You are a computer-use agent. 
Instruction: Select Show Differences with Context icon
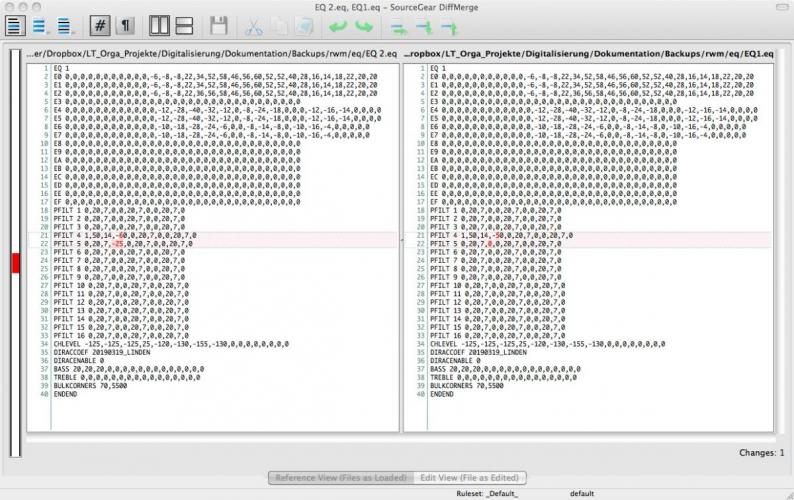[65, 26]
